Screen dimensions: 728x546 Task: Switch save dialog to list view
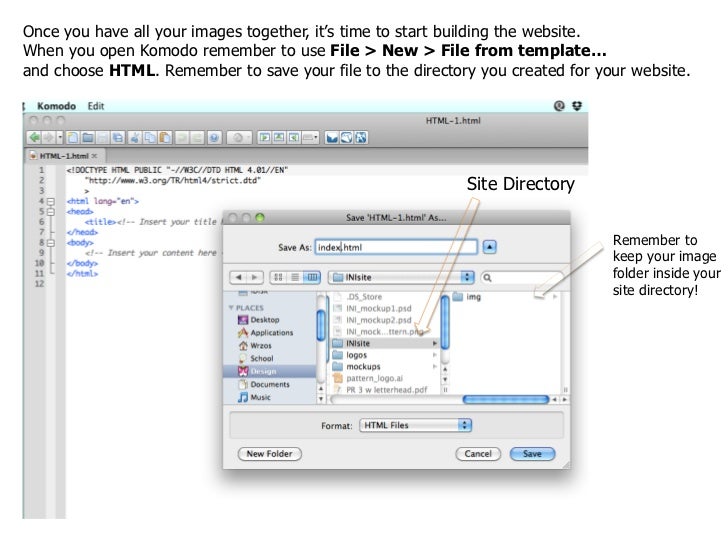pyautogui.click(x=295, y=277)
